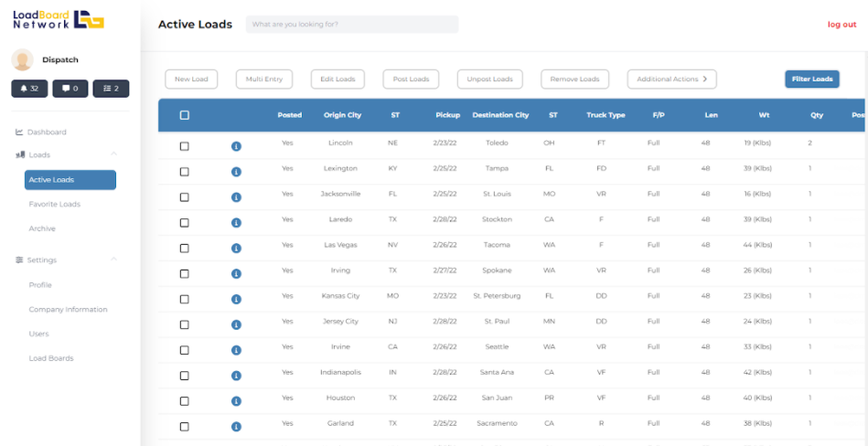The image size is (868, 446).
Task: Click info icon for Lincoln load
Action: click(236, 146)
